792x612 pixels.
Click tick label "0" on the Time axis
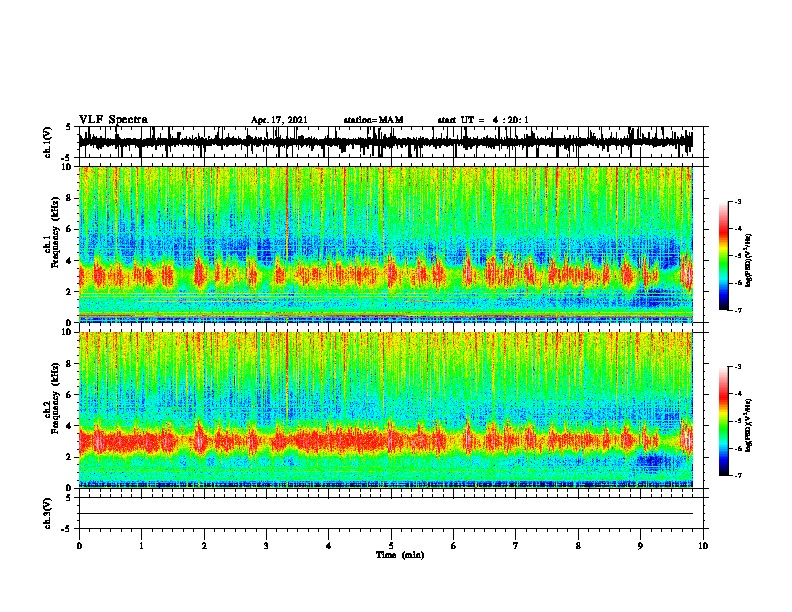[x=79, y=546]
